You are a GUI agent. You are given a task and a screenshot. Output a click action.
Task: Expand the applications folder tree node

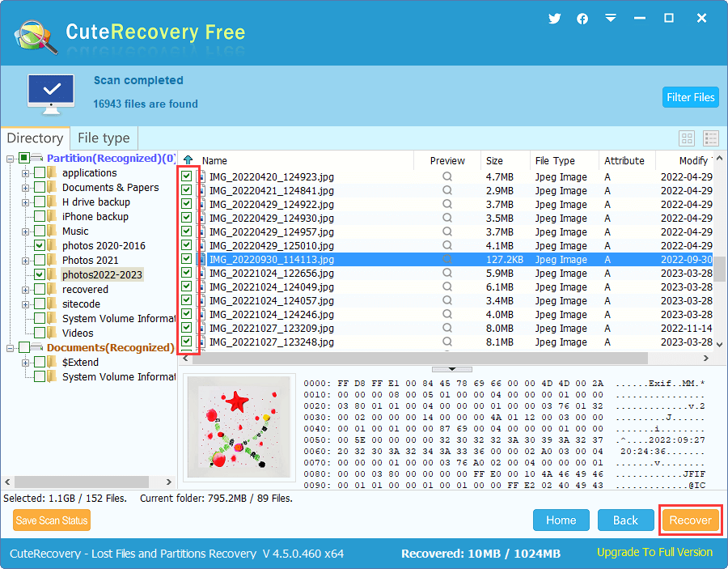pyautogui.click(x=25, y=173)
